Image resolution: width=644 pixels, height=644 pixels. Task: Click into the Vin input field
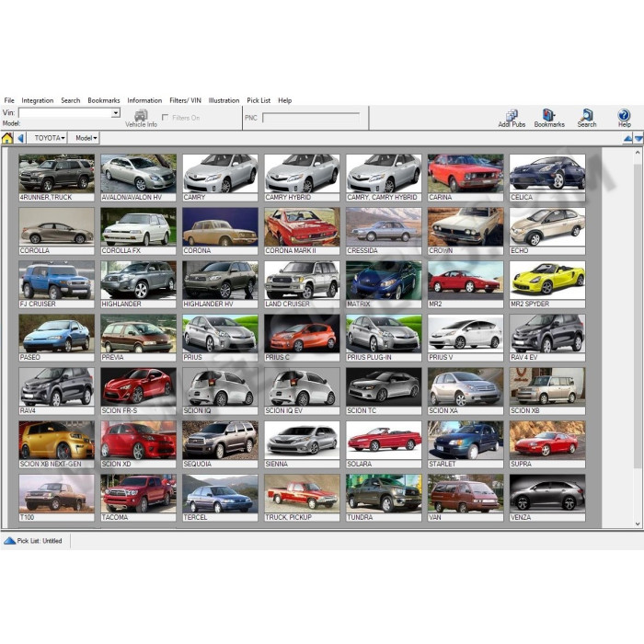[x=65, y=112]
